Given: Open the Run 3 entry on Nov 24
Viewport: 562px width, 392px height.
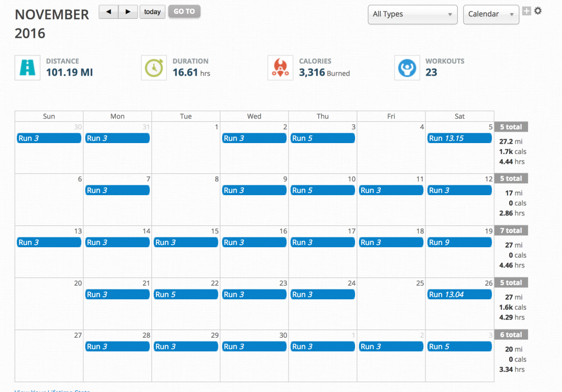Looking at the screenshot, I should 323,294.
